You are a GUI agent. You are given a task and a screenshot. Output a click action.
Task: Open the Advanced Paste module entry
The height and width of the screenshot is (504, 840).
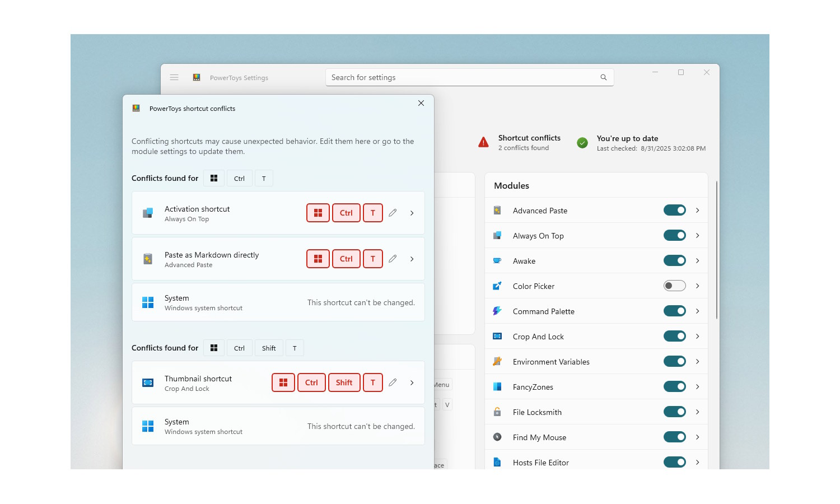(x=540, y=211)
